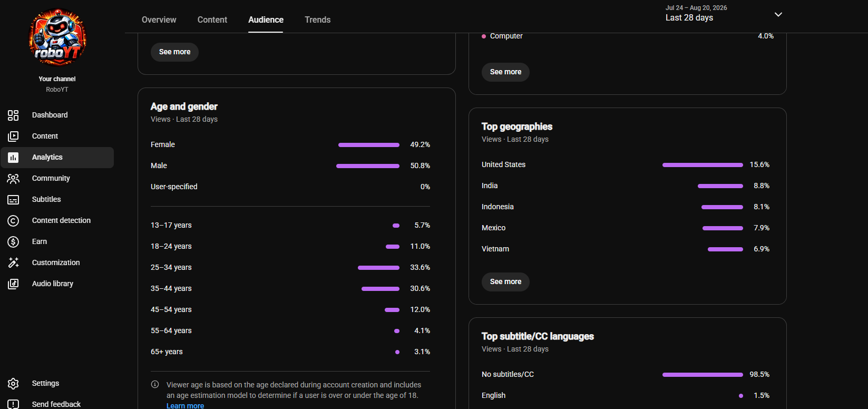This screenshot has height=409, width=868.
Task: Click the India row label
Action: point(490,186)
